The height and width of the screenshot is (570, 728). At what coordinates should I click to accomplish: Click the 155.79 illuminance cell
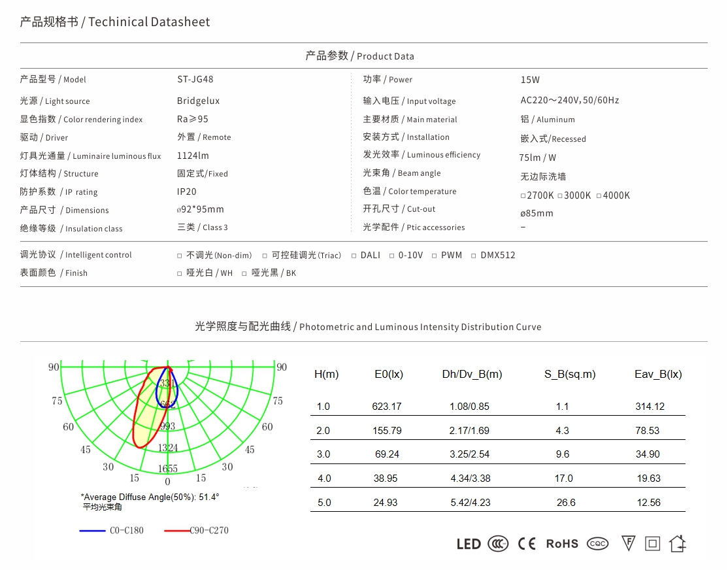pos(387,431)
